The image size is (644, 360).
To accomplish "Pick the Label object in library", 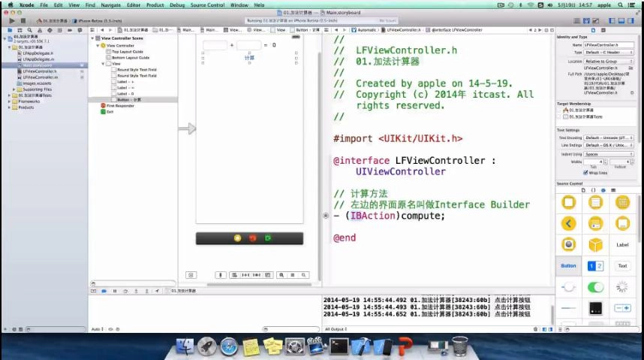I will pos(622,245).
